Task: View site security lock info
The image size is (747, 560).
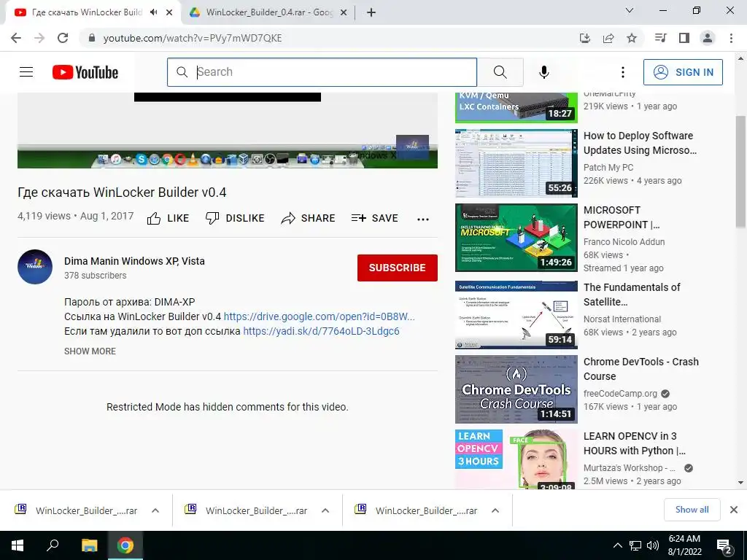Action: tap(92, 38)
